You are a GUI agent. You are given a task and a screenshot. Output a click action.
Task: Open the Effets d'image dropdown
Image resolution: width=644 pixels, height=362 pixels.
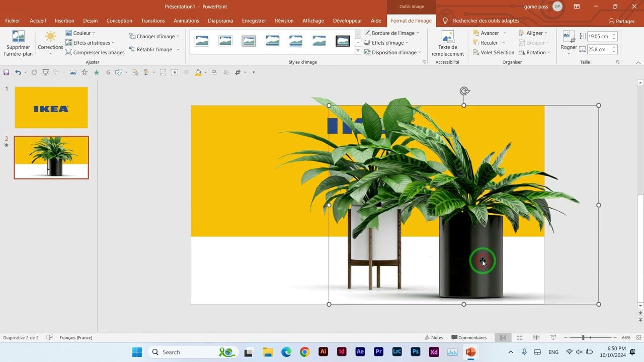point(386,43)
